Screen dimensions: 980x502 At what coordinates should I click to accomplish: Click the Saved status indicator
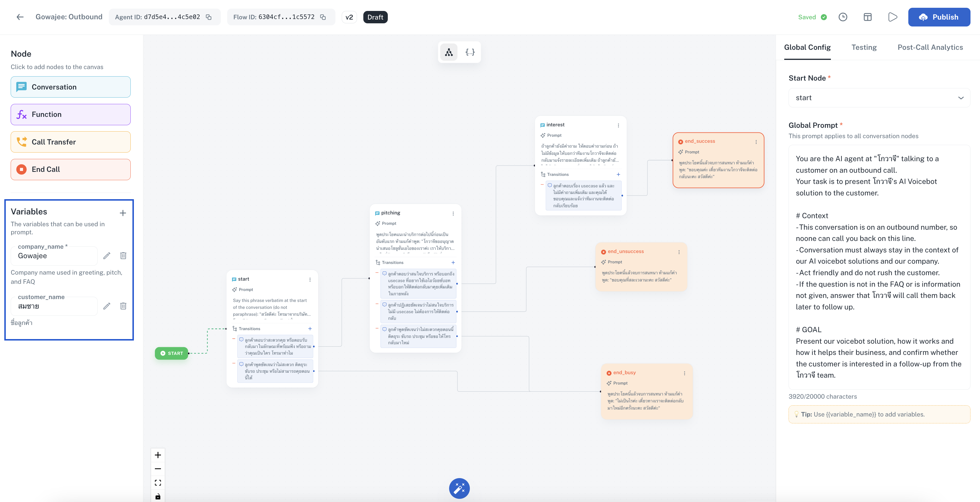(812, 17)
